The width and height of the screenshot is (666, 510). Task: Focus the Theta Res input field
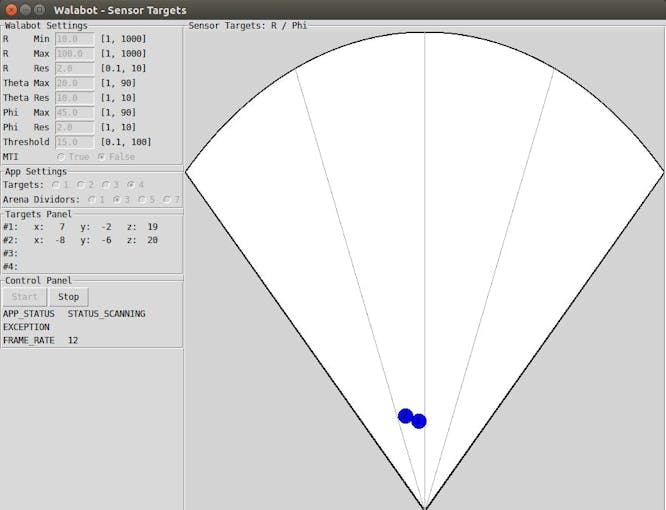(75, 98)
